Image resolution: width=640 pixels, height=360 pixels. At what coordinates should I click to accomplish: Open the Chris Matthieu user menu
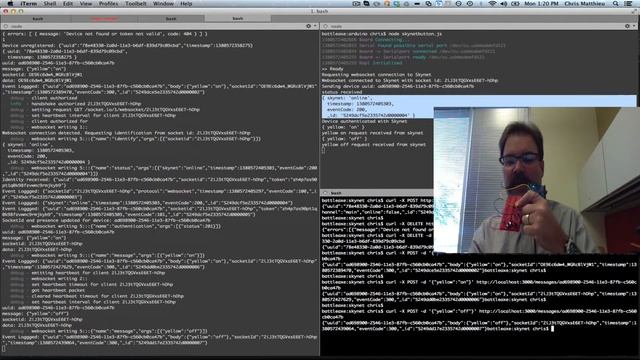point(585,4)
